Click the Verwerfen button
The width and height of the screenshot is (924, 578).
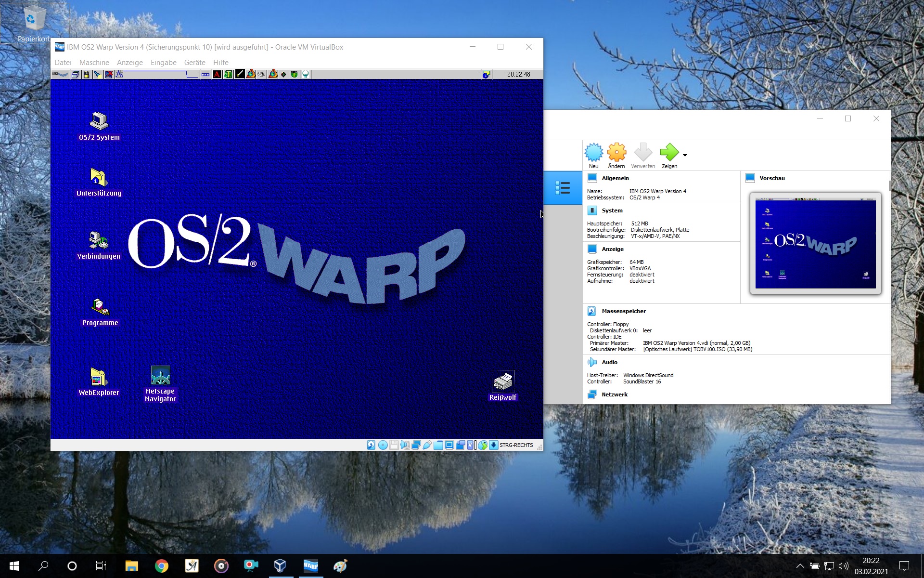(x=643, y=156)
